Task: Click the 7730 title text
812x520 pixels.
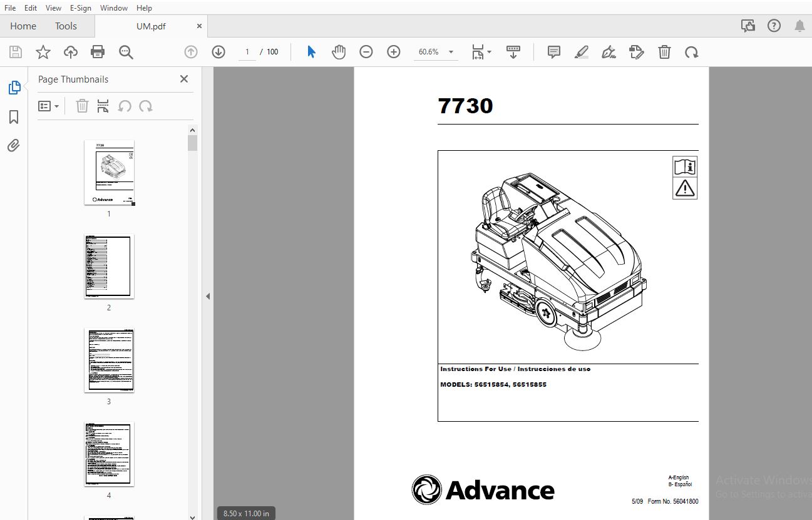Action: pos(466,105)
